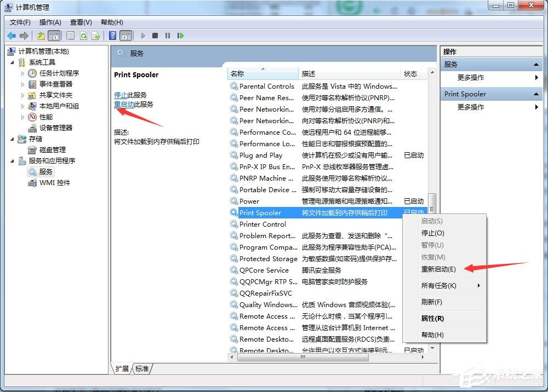Sort services by 名称 column header
This screenshot has width=548, height=392.
coord(263,74)
